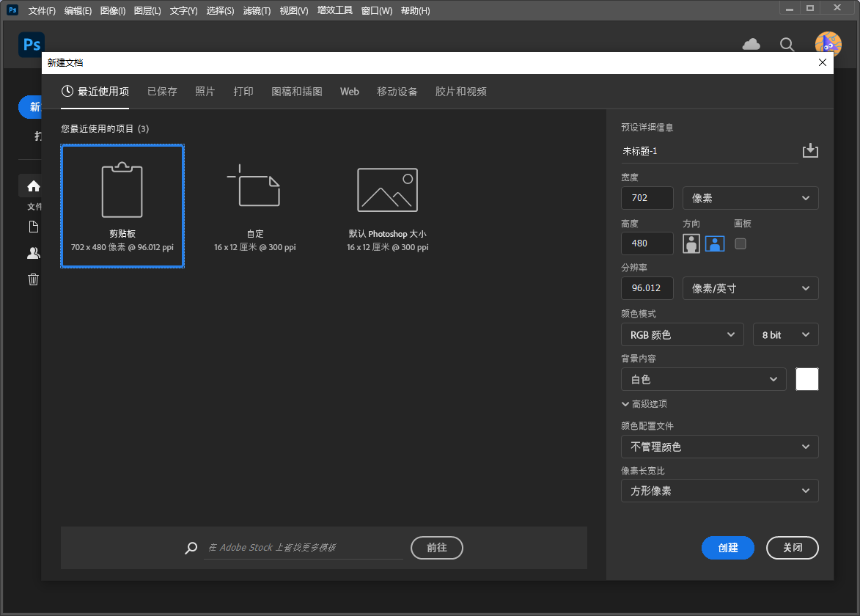Enable the 画板 checkbox
The height and width of the screenshot is (616, 860).
click(x=740, y=243)
